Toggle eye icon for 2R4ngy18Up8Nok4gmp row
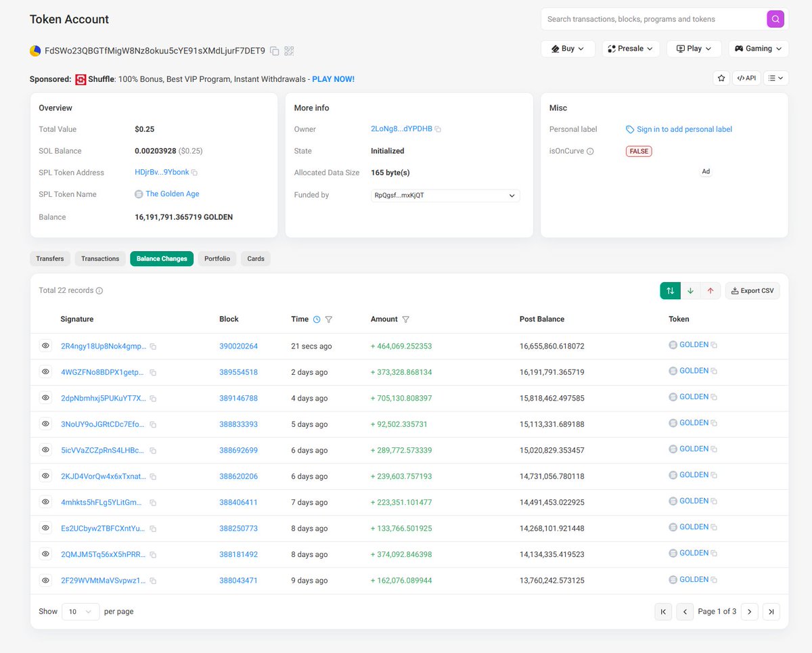 point(45,346)
